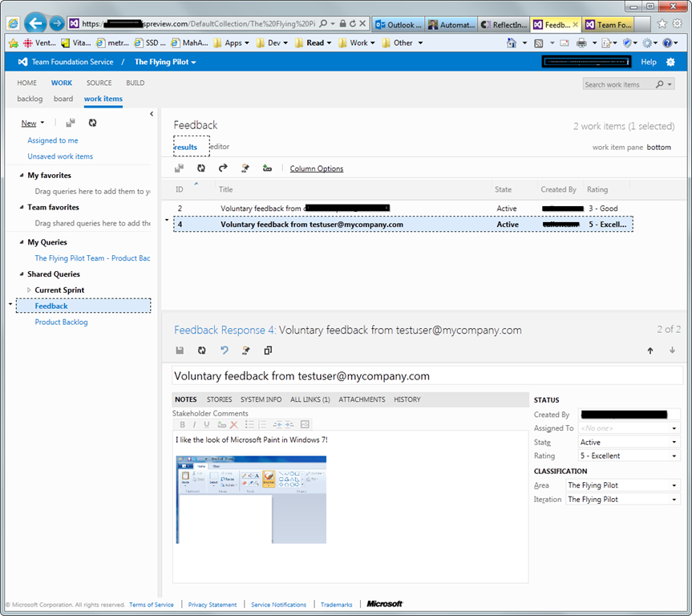Go to the previous work item with up arrow
Screen dimensions: 692x616
[x=650, y=351]
